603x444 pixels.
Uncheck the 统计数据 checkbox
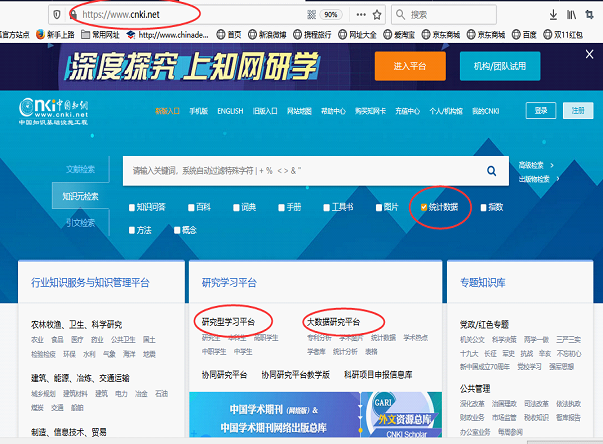pyautogui.click(x=424, y=208)
